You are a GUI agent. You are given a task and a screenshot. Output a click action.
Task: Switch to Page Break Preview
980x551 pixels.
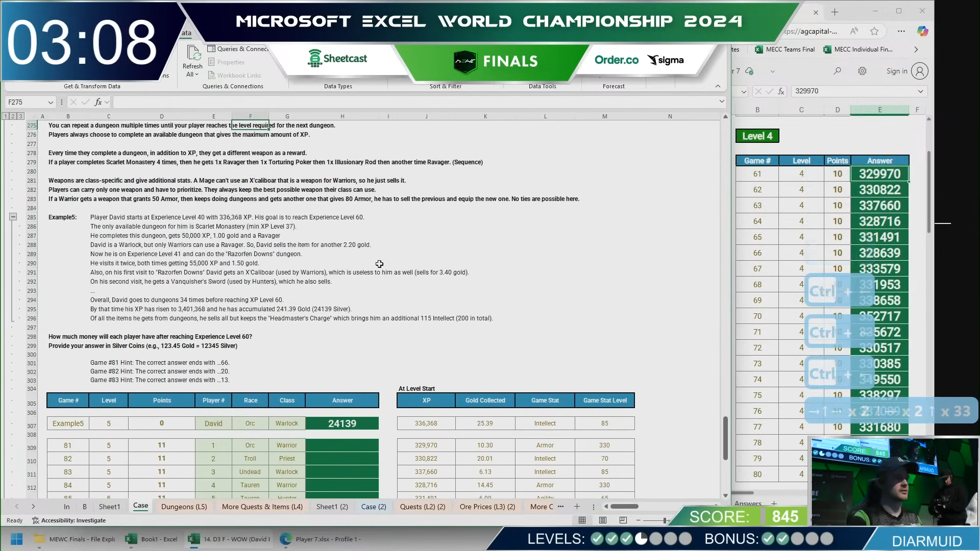pyautogui.click(x=623, y=520)
